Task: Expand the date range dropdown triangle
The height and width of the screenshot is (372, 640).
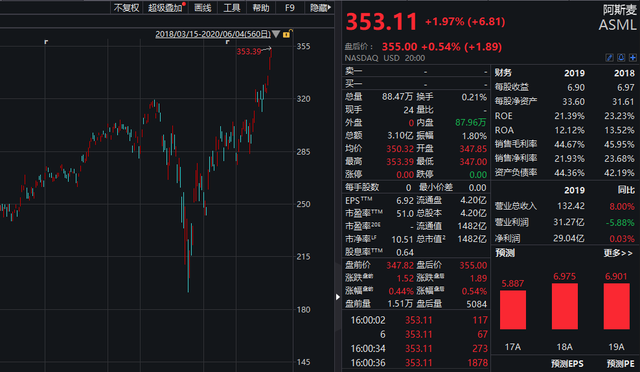Action: coord(276,34)
